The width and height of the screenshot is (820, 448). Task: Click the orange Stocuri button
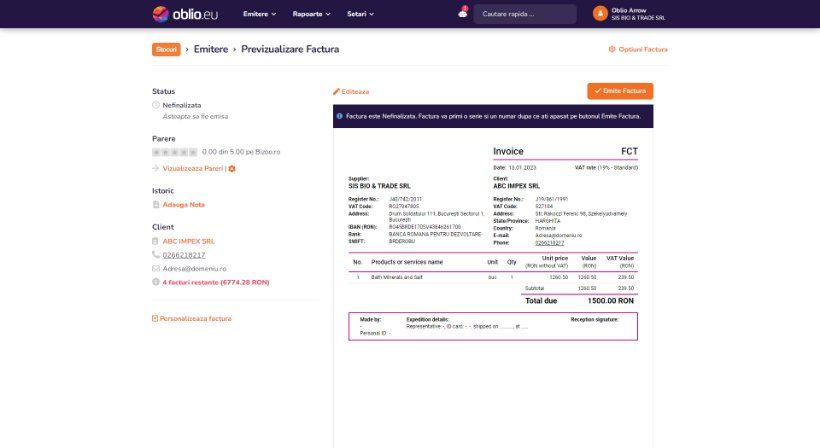[x=166, y=49]
